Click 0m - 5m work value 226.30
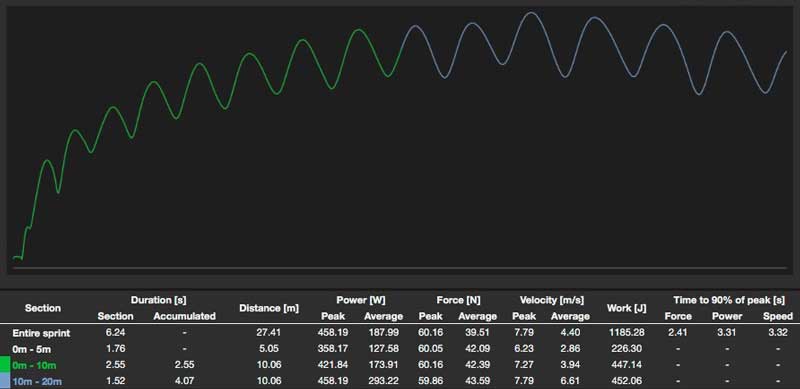Image resolution: width=800 pixels, height=389 pixels. (627, 349)
